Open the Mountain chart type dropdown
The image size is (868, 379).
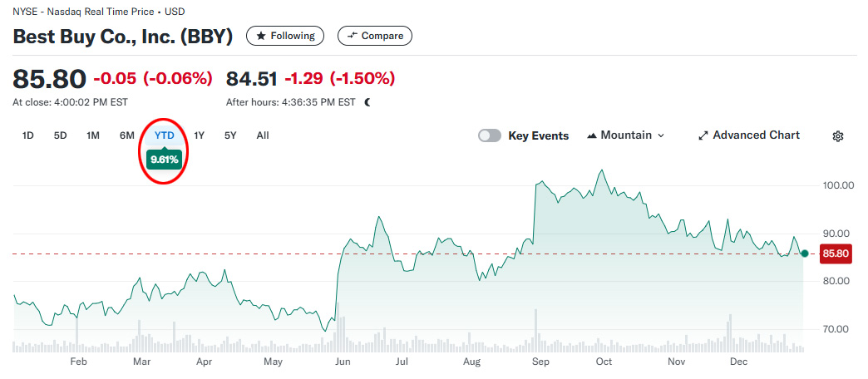point(625,135)
